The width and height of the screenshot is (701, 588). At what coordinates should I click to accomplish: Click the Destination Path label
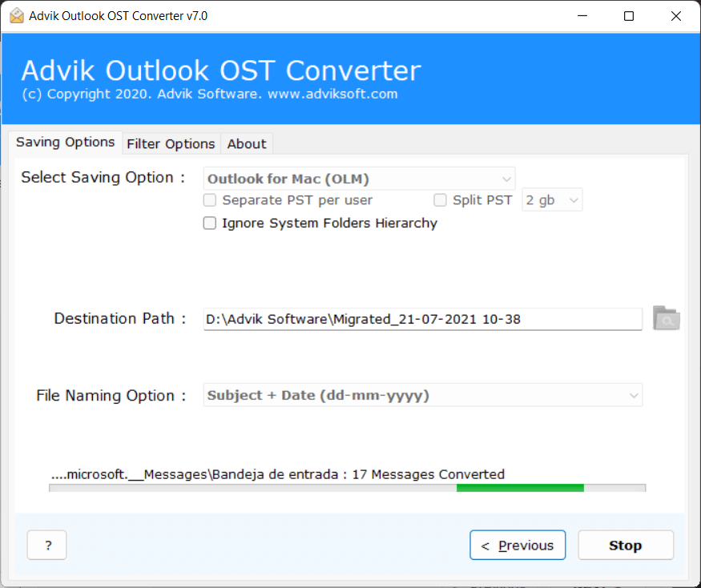(120, 318)
